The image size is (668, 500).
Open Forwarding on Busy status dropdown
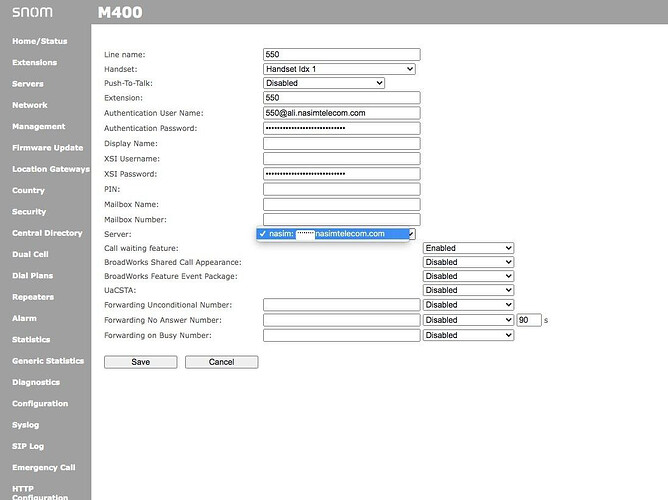pyautogui.click(x=468, y=335)
